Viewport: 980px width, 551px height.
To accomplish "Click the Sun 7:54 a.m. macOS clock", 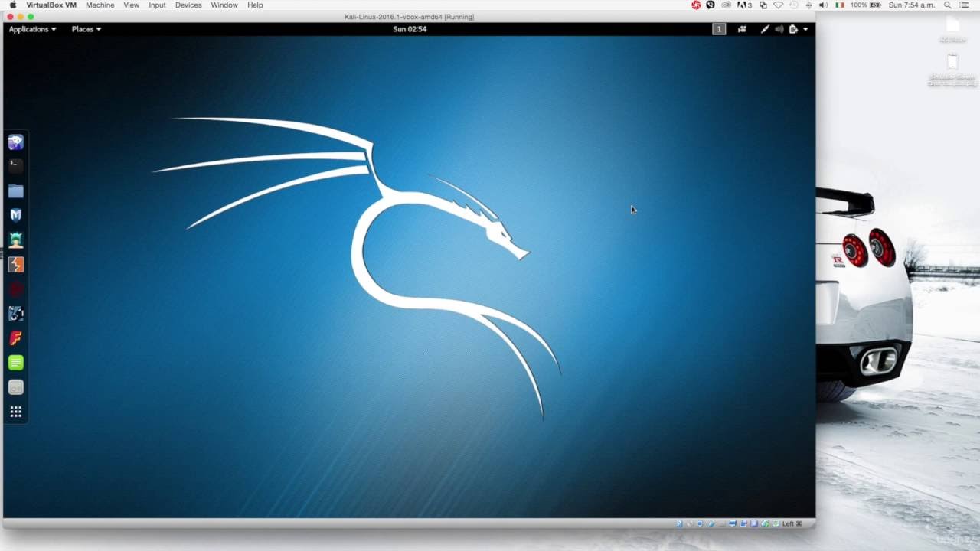I will click(x=912, y=5).
